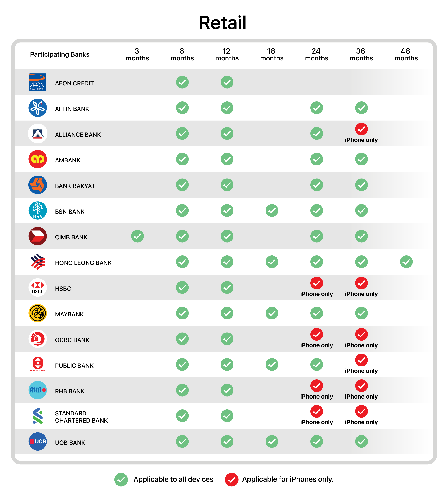Image resolution: width=448 pixels, height=493 pixels.
Task: Click the PUBLIC BANK name label
Action: coord(74,366)
